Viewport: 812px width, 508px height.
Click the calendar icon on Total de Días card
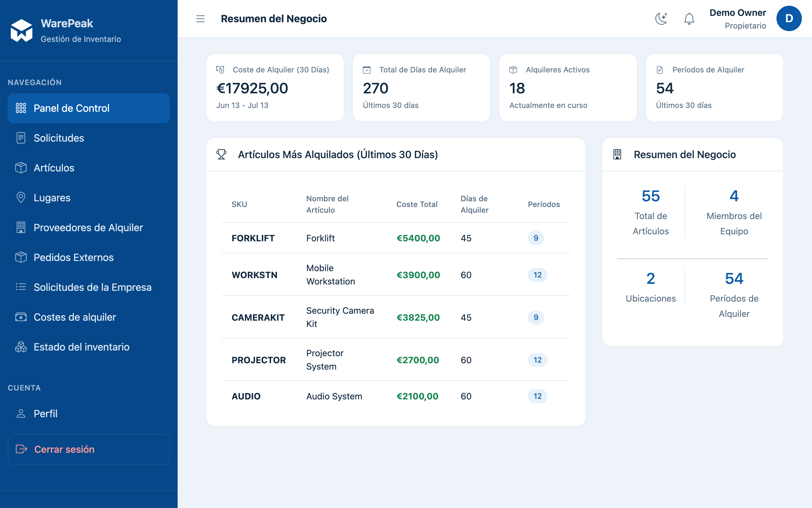click(367, 70)
